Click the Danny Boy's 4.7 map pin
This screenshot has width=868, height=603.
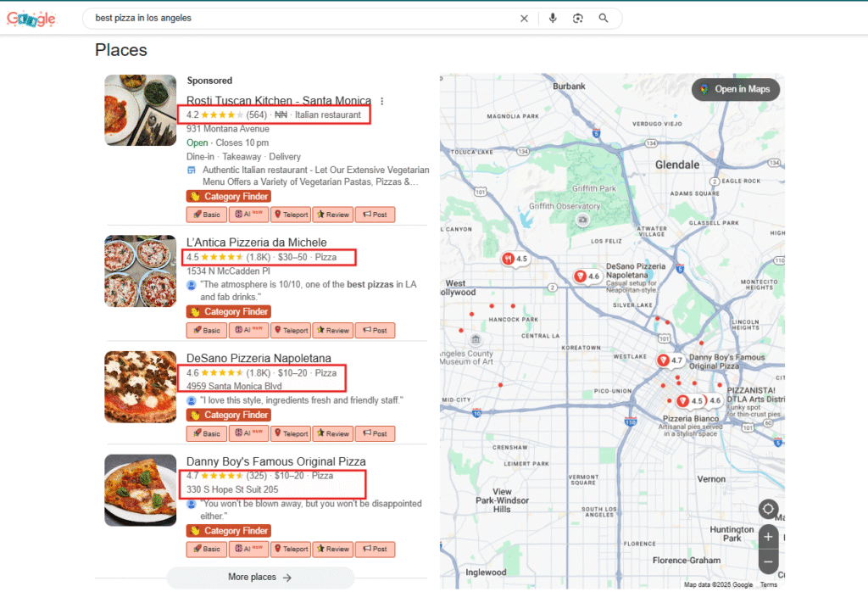coord(670,360)
